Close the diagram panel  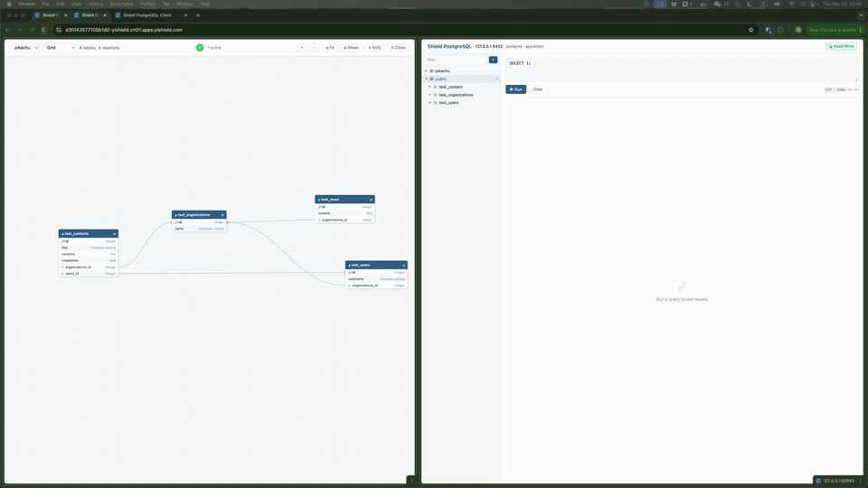pos(398,48)
